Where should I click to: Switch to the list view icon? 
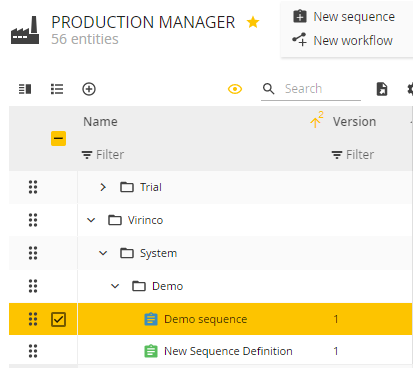pyautogui.click(x=57, y=89)
